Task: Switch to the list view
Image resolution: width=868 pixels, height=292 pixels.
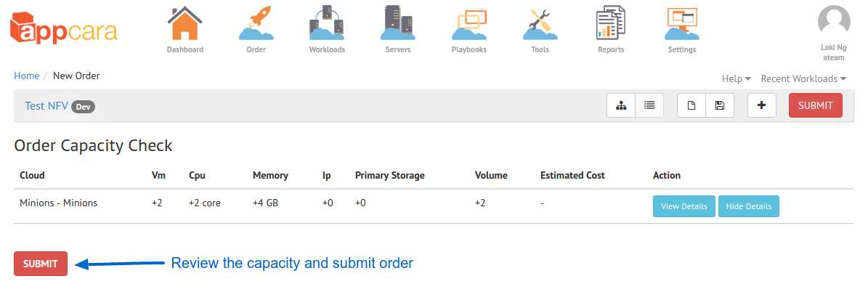Action: coord(649,105)
